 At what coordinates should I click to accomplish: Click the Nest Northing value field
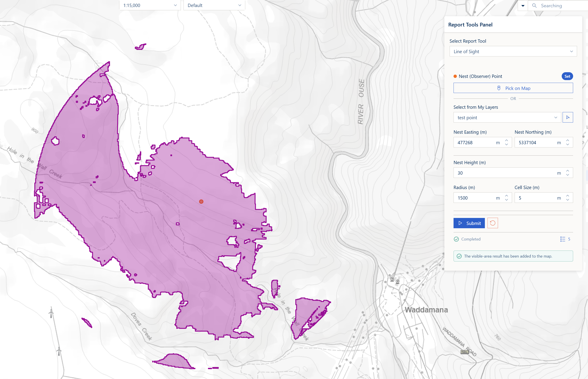pyautogui.click(x=544, y=142)
